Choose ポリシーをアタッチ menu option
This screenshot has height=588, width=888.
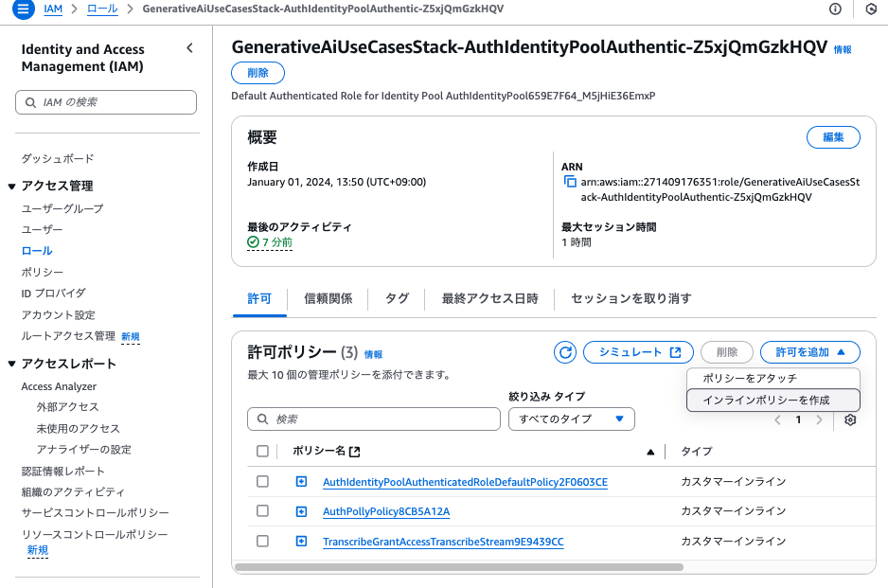tap(773, 379)
